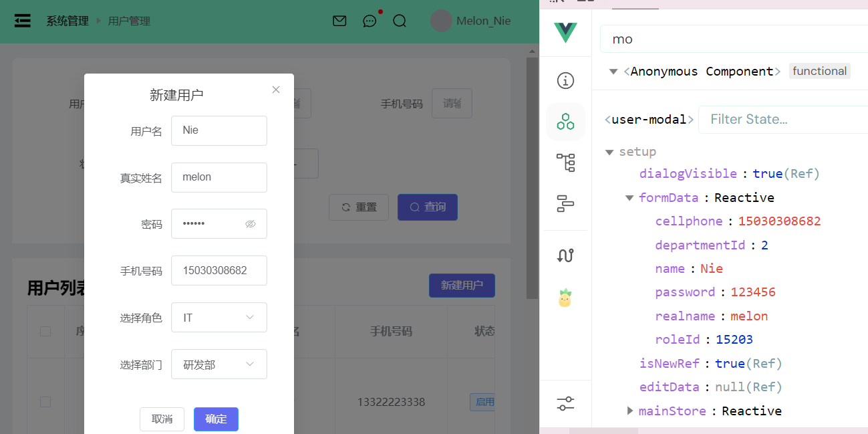
Task: Open the devtools settings sliders icon
Action: pos(565,404)
